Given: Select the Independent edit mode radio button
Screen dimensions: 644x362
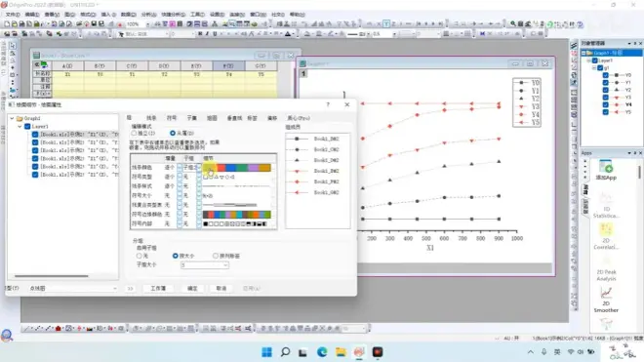Looking at the screenshot, I should [134, 133].
